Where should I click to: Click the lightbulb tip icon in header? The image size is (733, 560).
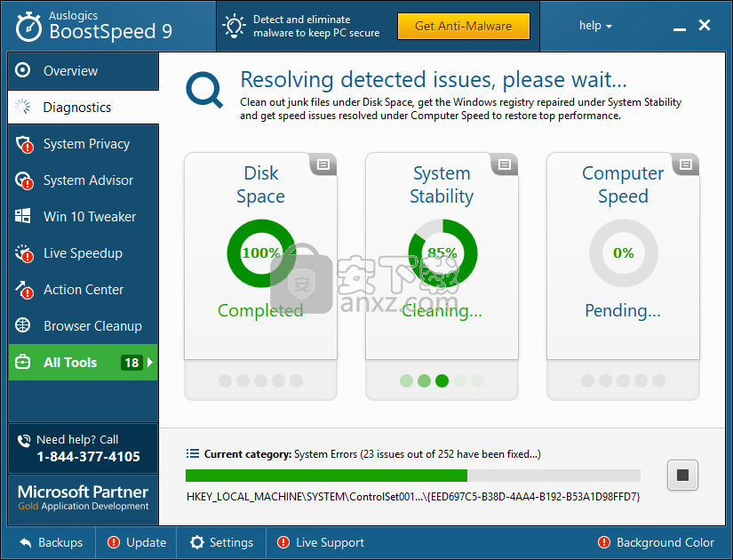[x=234, y=26]
